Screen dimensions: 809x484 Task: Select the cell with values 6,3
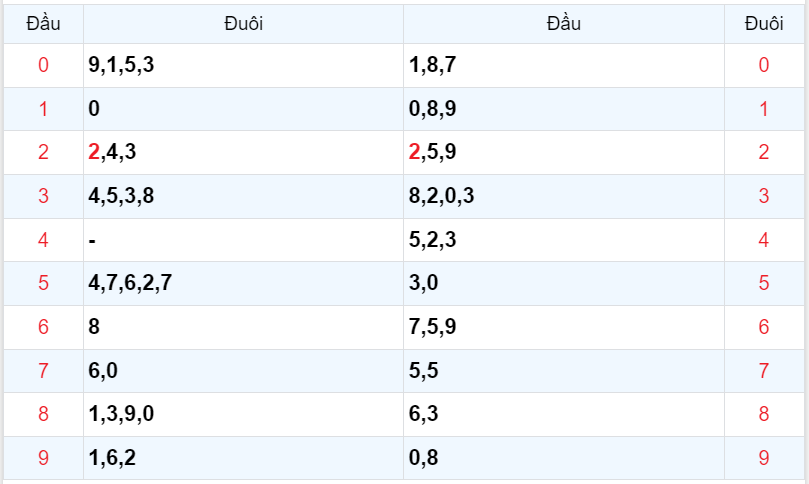(x=424, y=414)
